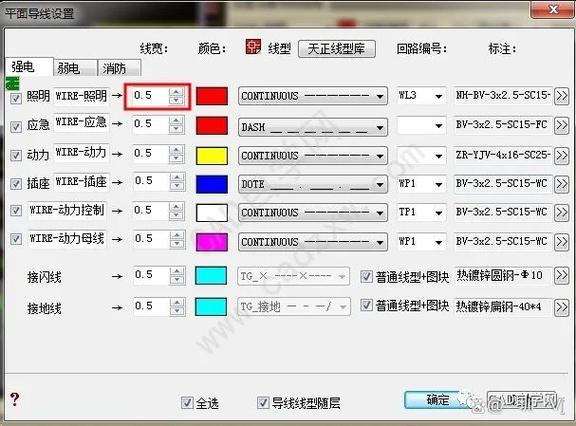The width and height of the screenshot is (576, 426).
Task: Click the WIRE-插座 layer name field
Action: coord(81,182)
